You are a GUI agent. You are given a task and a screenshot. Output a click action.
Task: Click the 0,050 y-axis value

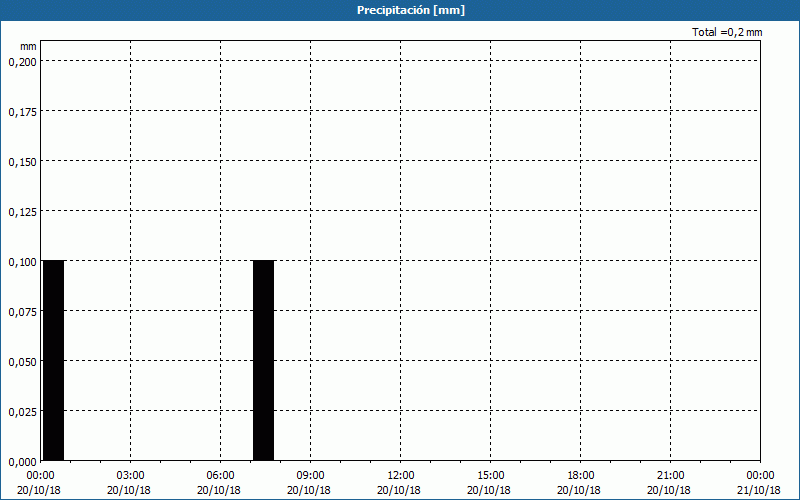22,362
